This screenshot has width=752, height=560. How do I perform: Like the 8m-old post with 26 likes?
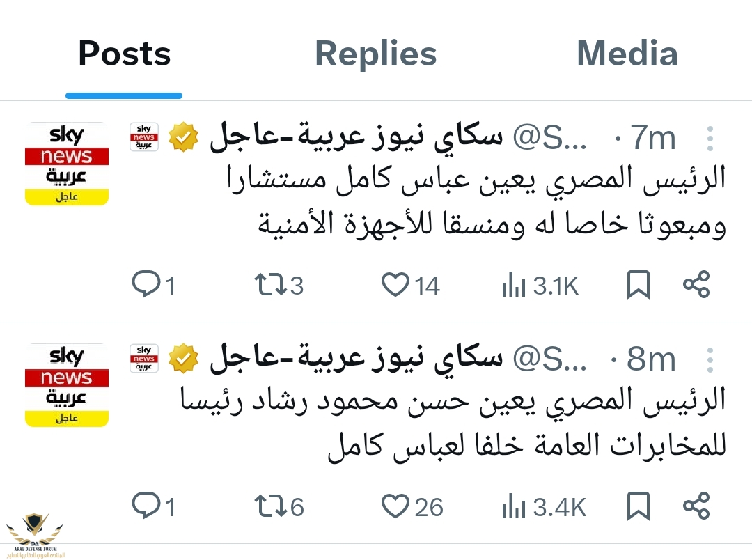click(x=395, y=506)
